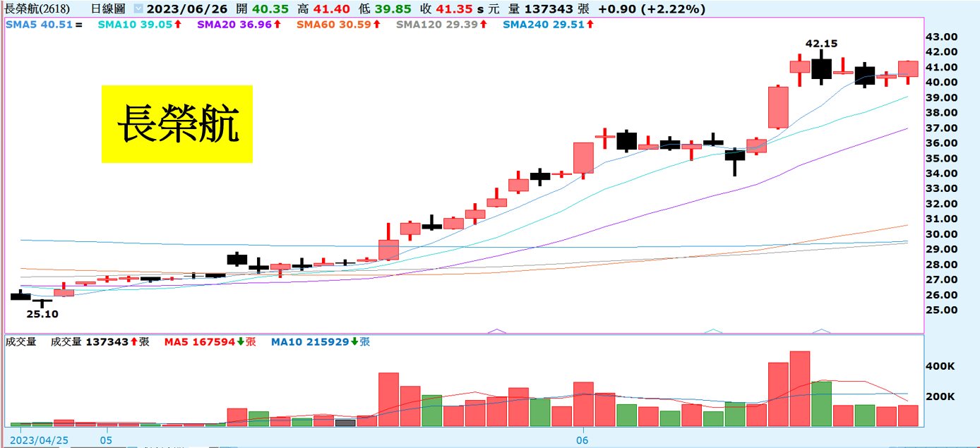Select the SMA10 moving average label
This screenshot has width=980, height=448.
[125, 25]
